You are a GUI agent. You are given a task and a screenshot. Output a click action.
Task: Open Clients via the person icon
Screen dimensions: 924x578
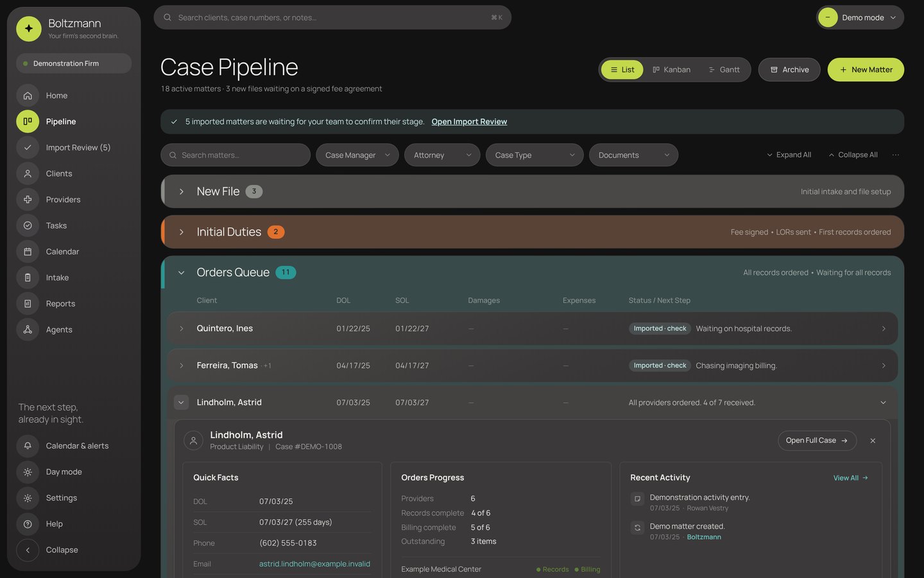click(x=28, y=173)
